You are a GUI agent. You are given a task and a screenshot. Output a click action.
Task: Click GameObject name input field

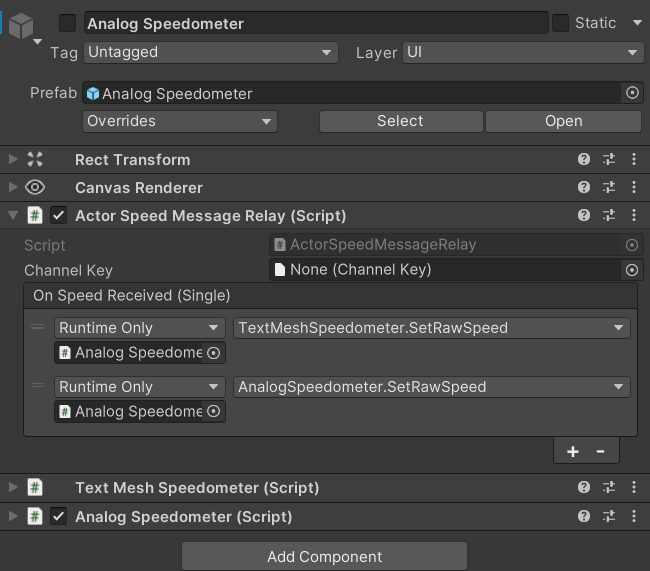[316, 23]
